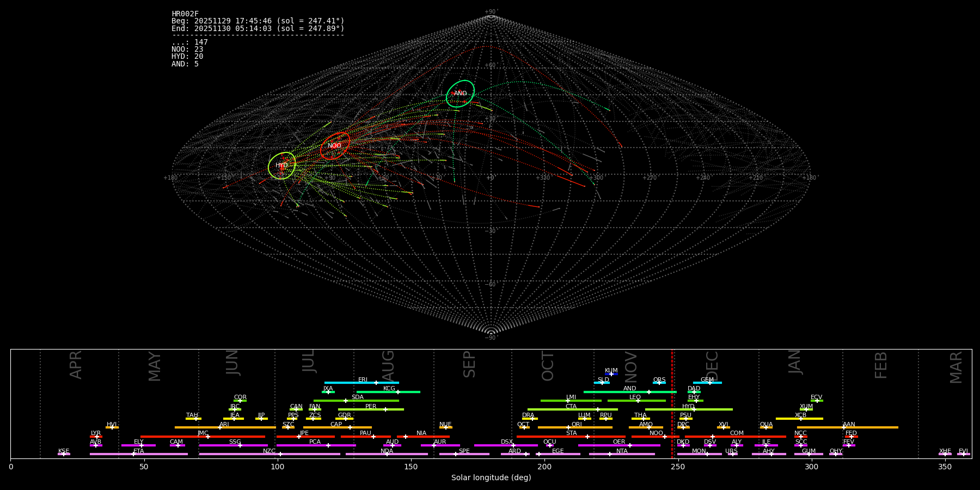The height and width of the screenshot is (490, 980).
Task: Click the MAR month label in the timeline
Action: click(956, 367)
